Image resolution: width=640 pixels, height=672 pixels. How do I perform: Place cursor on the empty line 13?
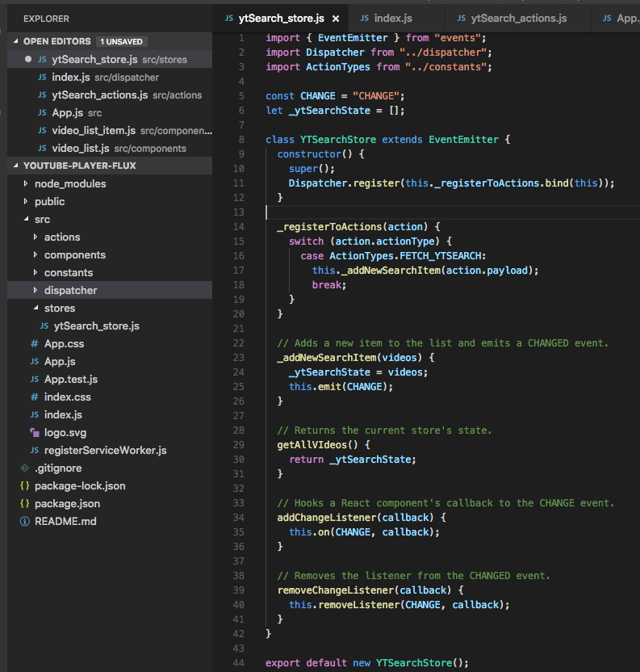[x=452, y=212]
